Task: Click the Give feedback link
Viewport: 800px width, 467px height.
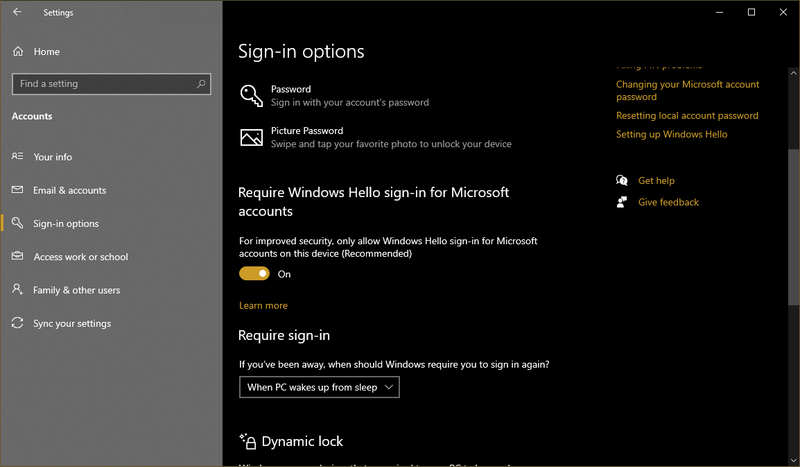Action: tap(668, 202)
